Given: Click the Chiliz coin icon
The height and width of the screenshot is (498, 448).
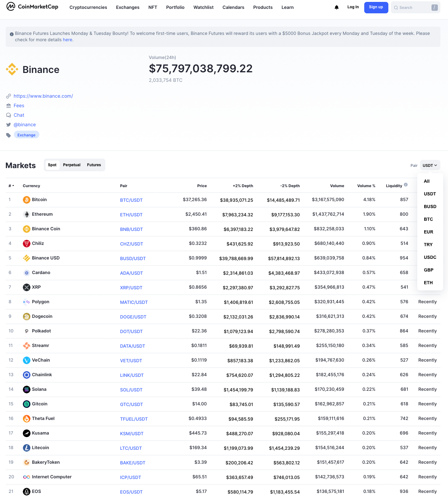Looking at the screenshot, I should point(27,244).
